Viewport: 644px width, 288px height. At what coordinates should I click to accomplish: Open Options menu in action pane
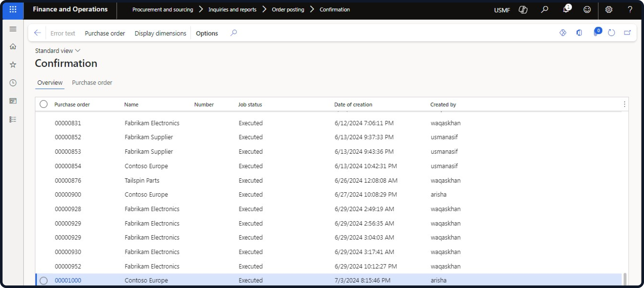point(207,33)
